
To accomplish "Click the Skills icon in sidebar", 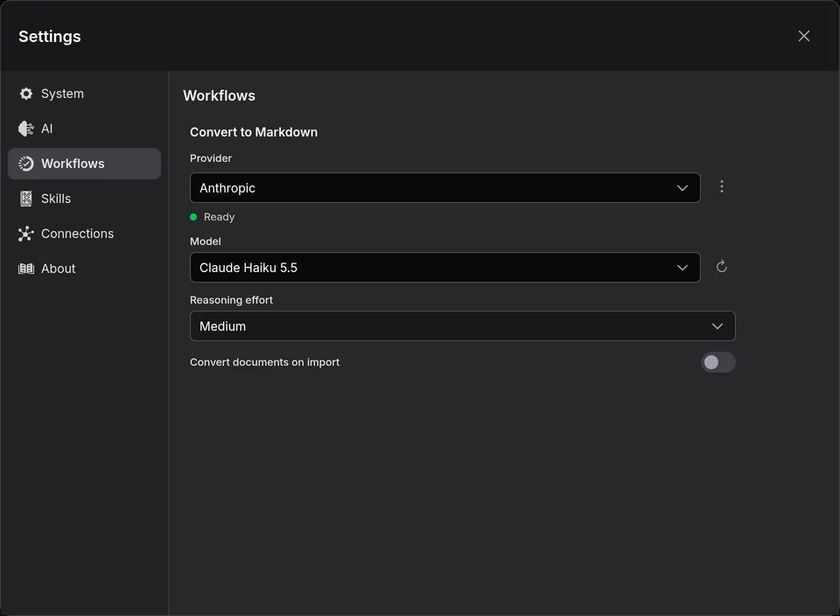I will [x=25, y=199].
